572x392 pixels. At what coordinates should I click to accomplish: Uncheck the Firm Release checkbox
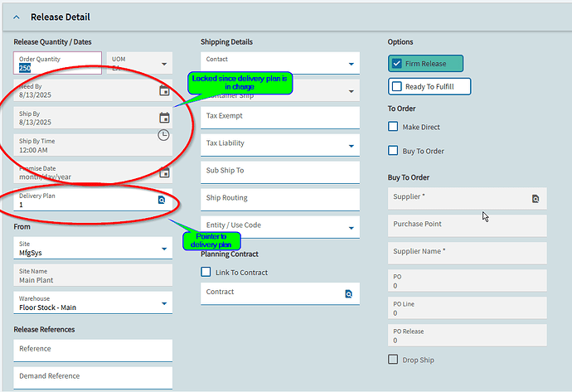pyautogui.click(x=396, y=64)
